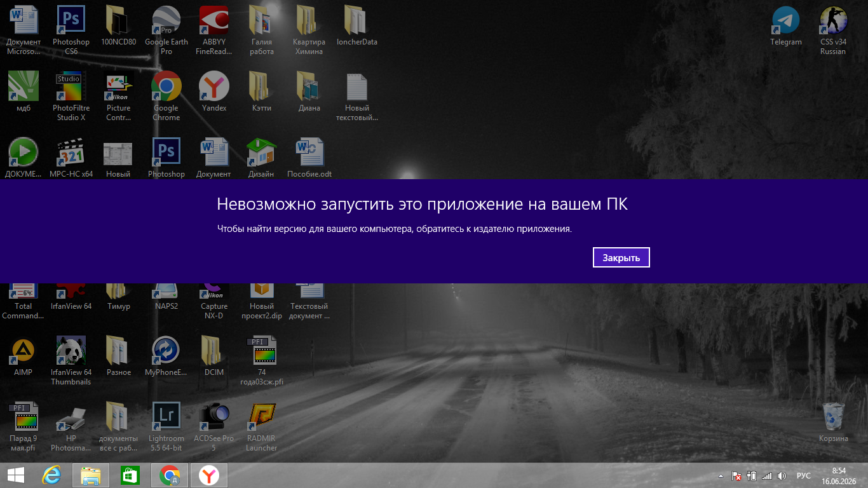Select the loncherData folder
868x488 pixels.
click(357, 25)
